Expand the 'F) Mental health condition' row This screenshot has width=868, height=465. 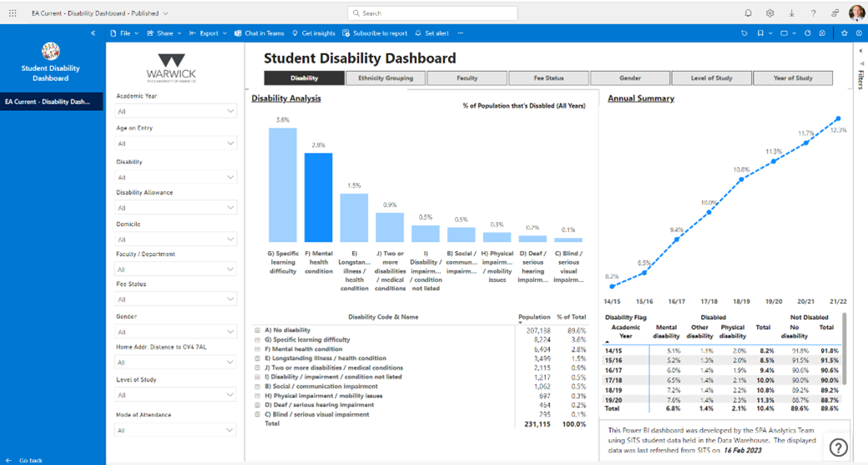coord(258,349)
